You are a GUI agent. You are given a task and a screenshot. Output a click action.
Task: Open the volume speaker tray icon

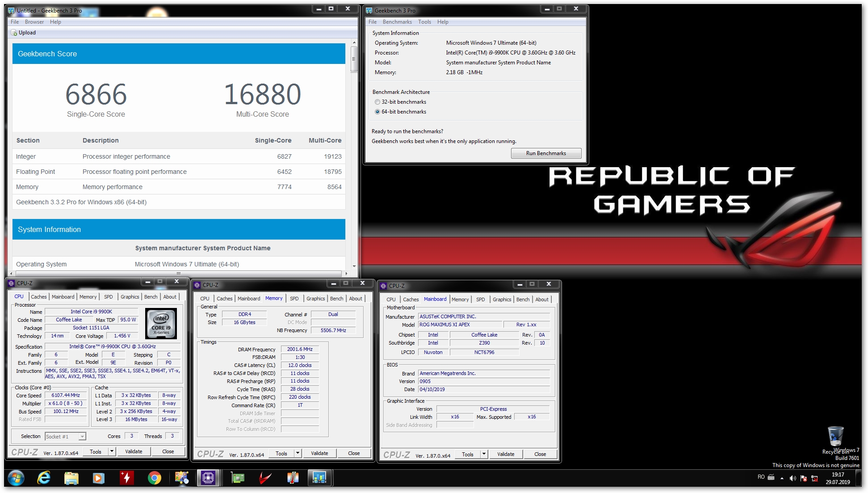(793, 478)
